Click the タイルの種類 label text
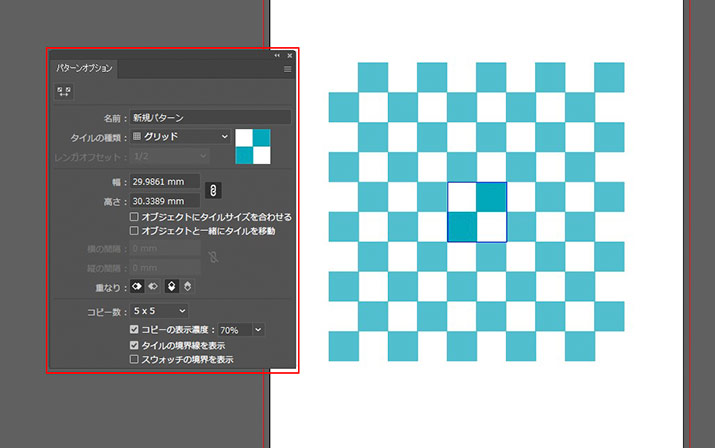715x448 pixels. (98, 137)
